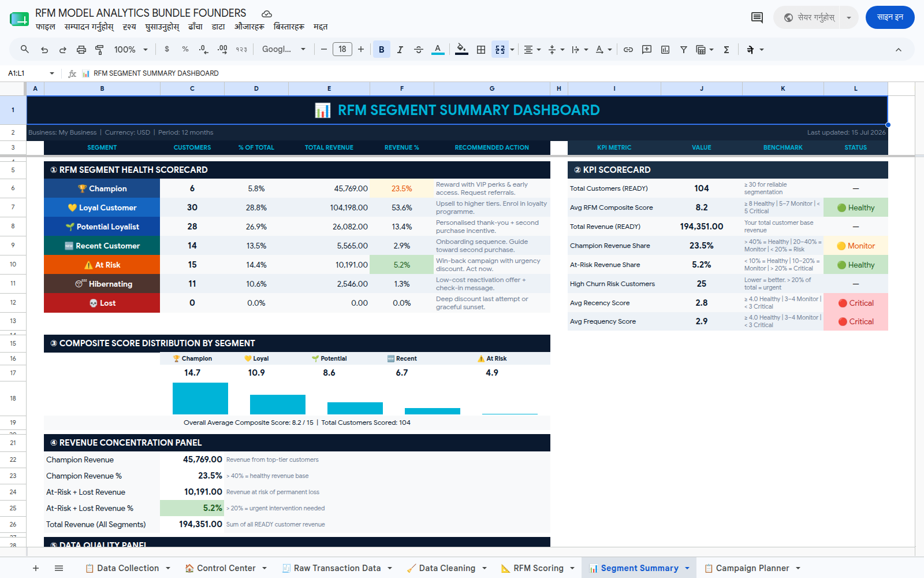Switch to the Raw Transaction Data tab
The image size is (924, 578).
click(x=337, y=568)
